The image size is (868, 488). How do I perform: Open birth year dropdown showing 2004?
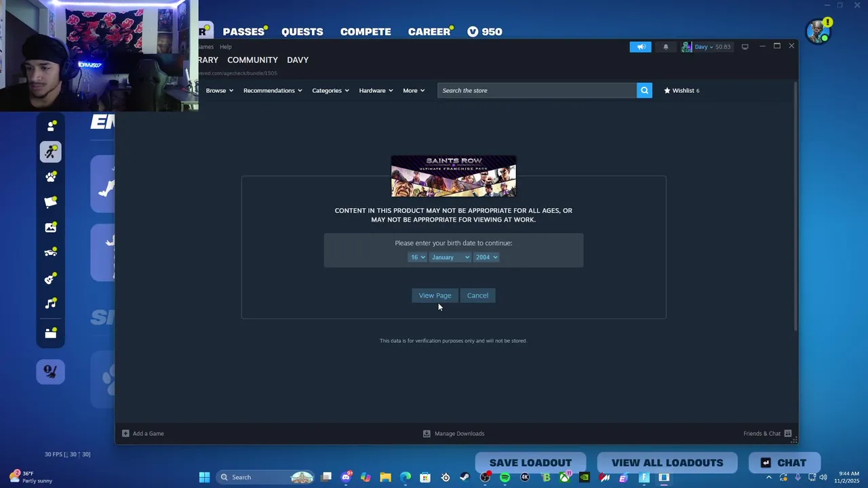[x=486, y=257]
